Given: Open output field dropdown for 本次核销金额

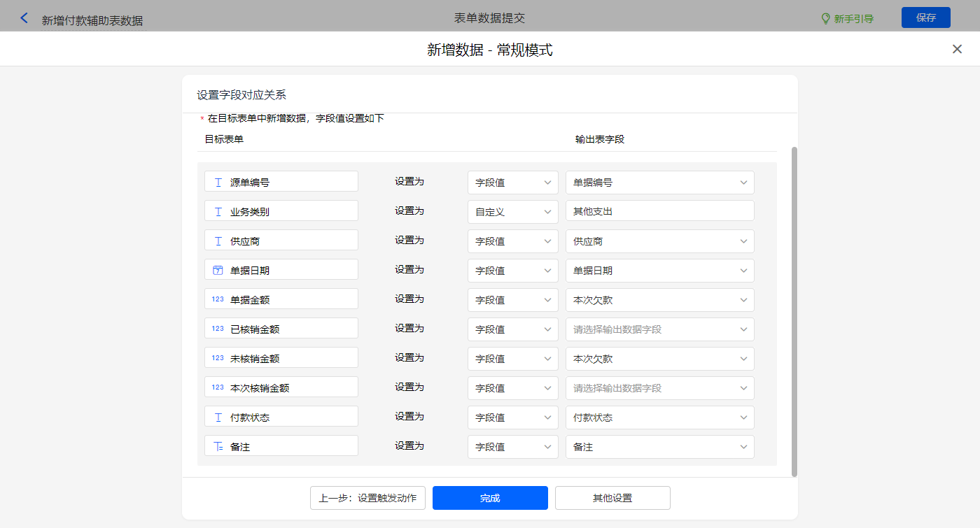Looking at the screenshot, I should (x=659, y=388).
